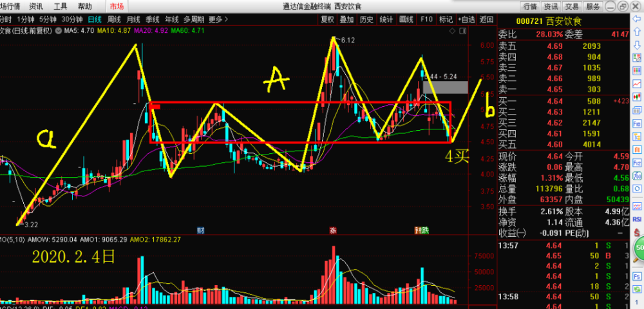
Task: Expand the small square panel toggle above the chart
Action: pos(463,31)
